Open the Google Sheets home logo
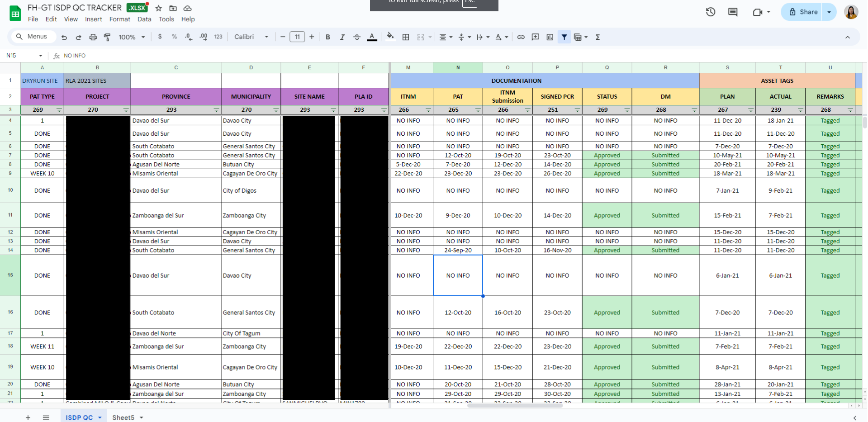Viewport: 868px width, 422px height. point(15,14)
